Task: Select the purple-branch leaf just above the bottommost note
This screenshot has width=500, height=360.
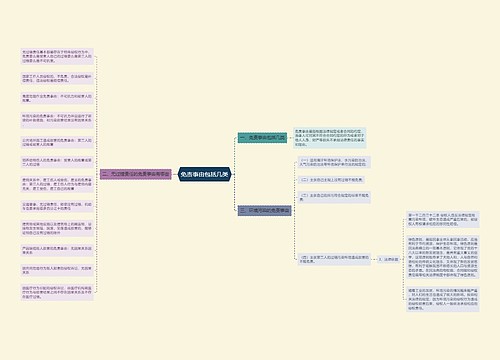Action: [57, 270]
